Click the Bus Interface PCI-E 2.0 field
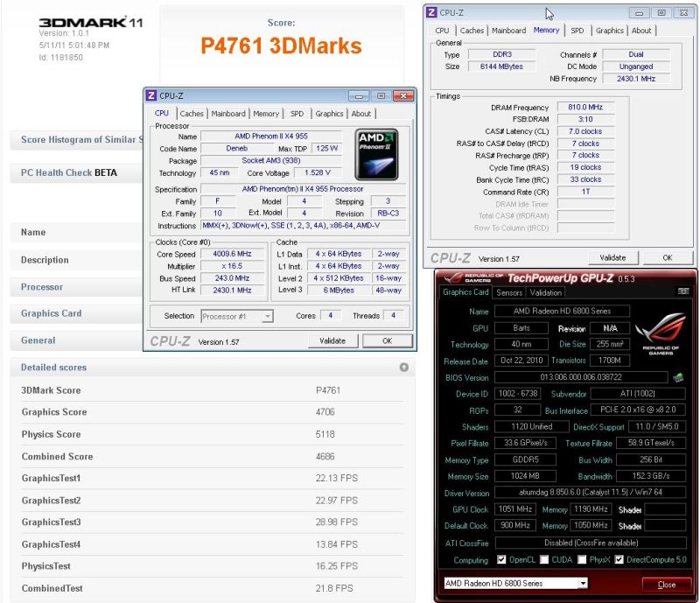Image resolution: width=700 pixels, height=603 pixels. [638, 410]
